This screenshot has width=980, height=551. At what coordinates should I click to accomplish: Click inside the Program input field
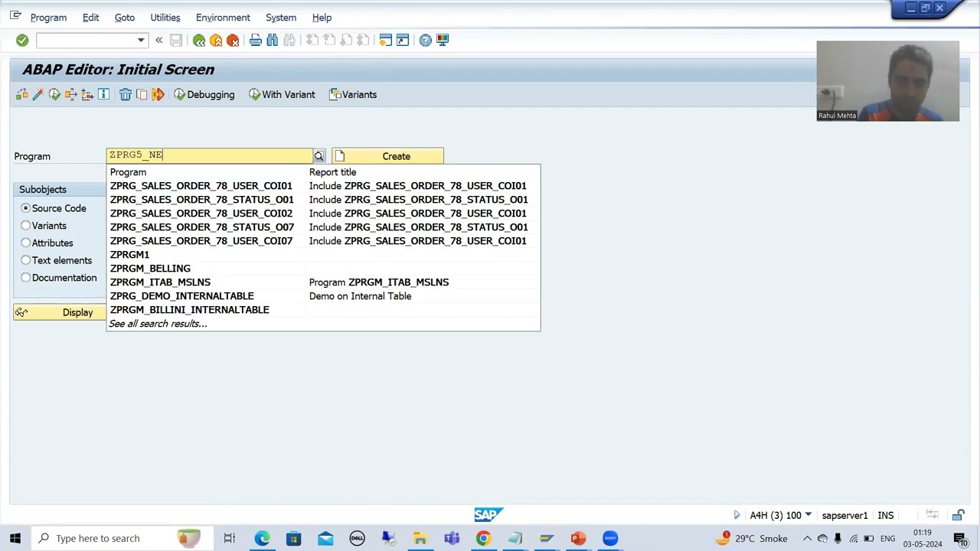pos(209,155)
